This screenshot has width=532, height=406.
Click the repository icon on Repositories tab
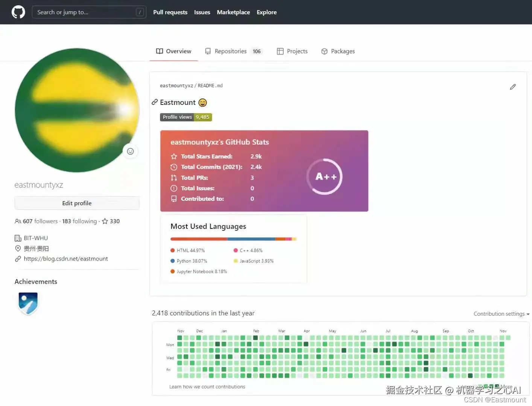208,51
